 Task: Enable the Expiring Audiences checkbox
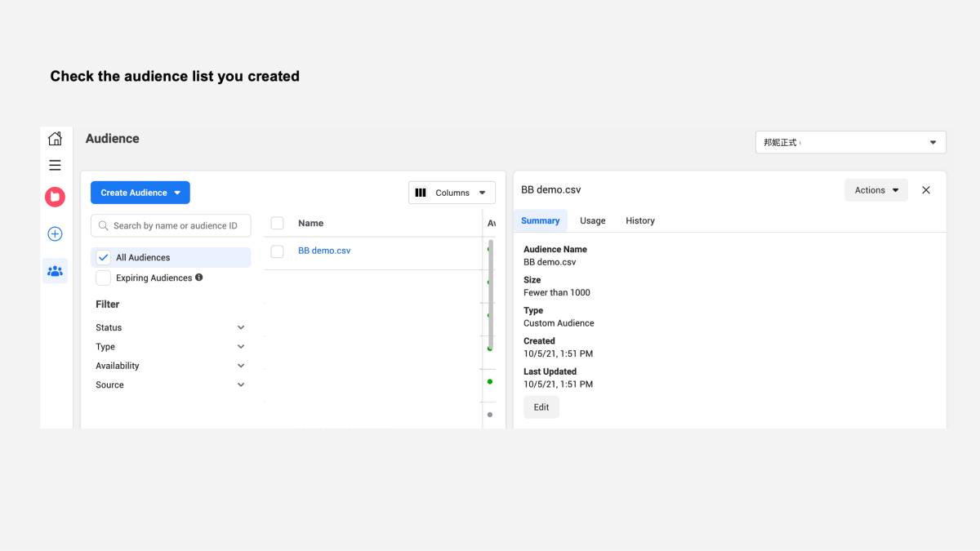tap(103, 278)
